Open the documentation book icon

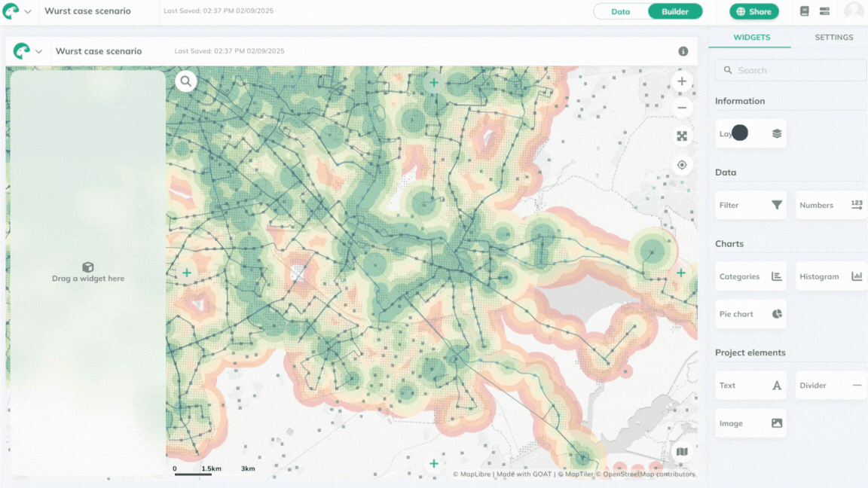tap(805, 11)
